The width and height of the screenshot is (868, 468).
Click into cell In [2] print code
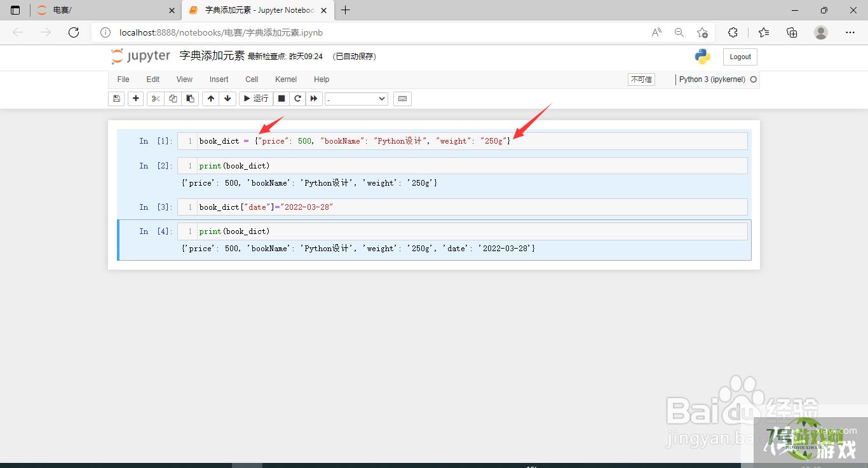[462, 166]
